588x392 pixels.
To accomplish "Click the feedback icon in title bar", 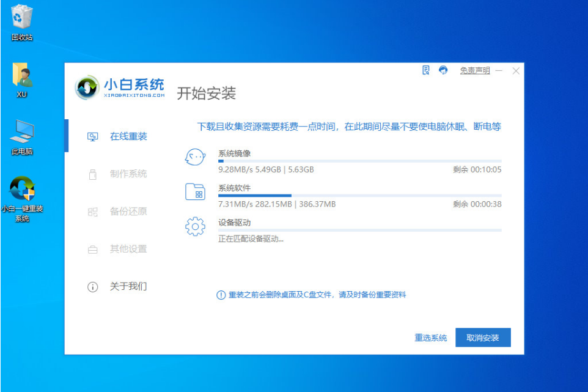I will 426,70.
